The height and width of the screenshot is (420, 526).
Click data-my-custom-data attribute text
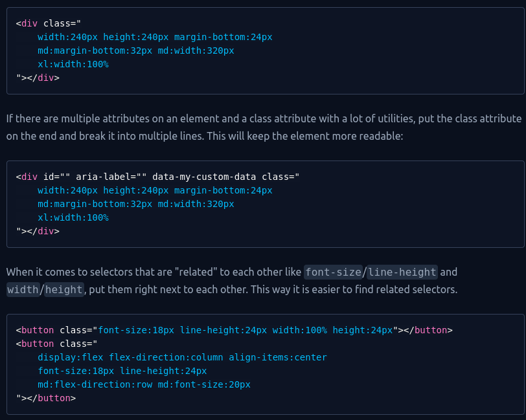pos(204,177)
